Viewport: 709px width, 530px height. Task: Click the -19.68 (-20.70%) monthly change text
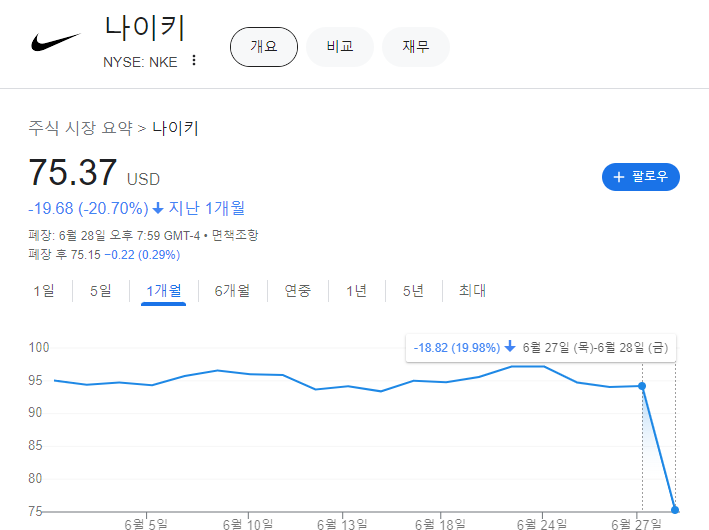pos(88,208)
